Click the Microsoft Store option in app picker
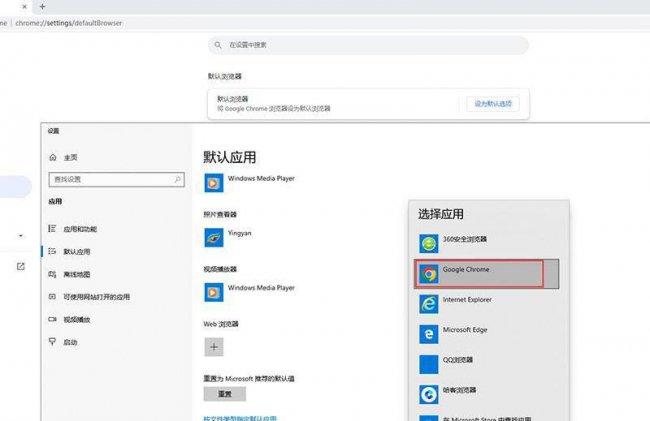This screenshot has height=421, width=650. pyautogui.click(x=487, y=418)
